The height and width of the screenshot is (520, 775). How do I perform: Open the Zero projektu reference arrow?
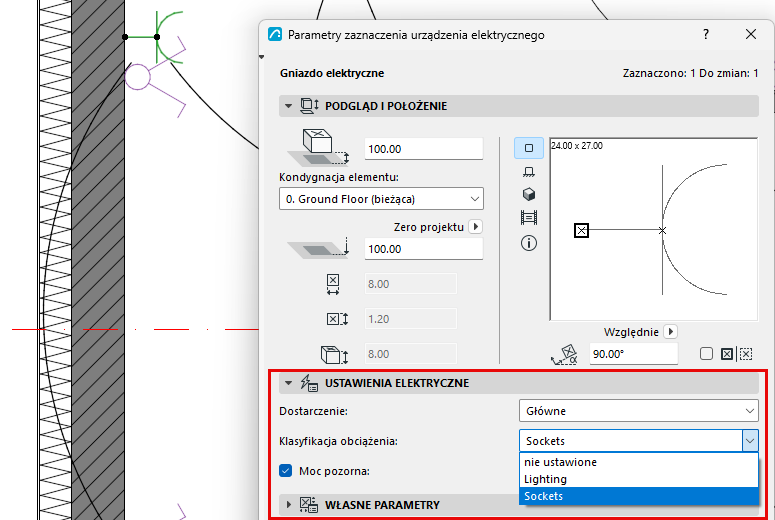click(475, 226)
